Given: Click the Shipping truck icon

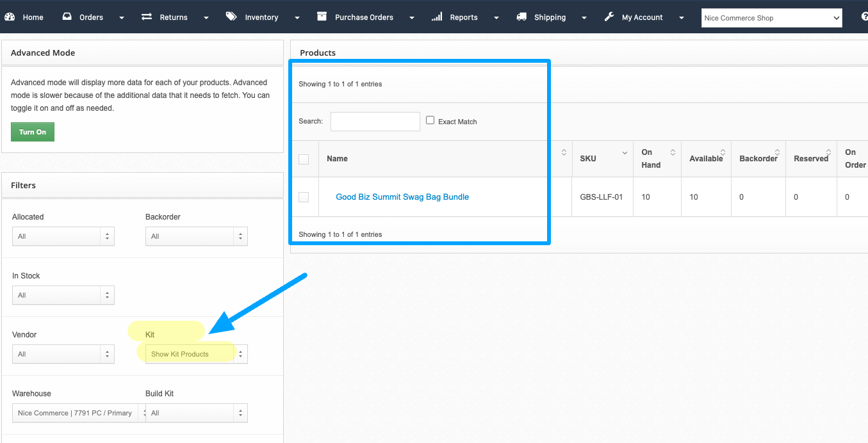Looking at the screenshot, I should 521,17.
